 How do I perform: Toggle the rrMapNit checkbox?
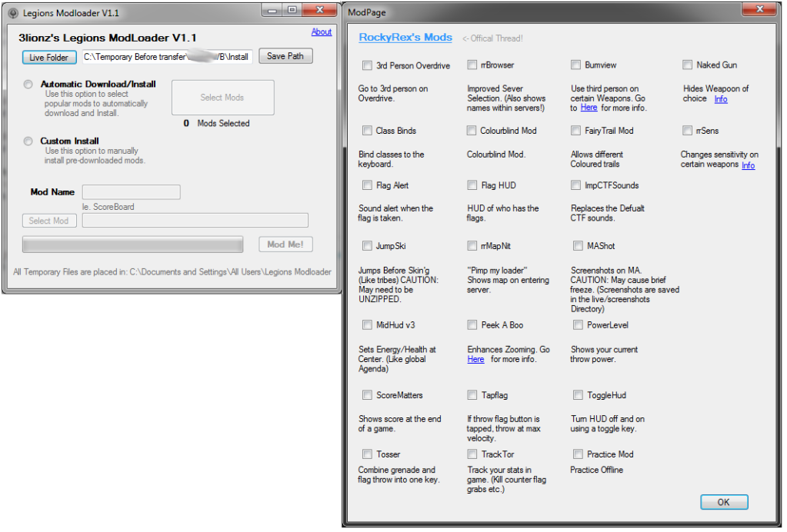pos(472,246)
